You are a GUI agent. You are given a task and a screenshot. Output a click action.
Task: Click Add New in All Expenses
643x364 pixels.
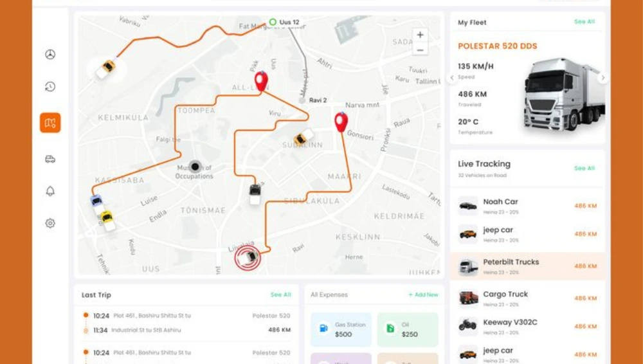[423, 295]
